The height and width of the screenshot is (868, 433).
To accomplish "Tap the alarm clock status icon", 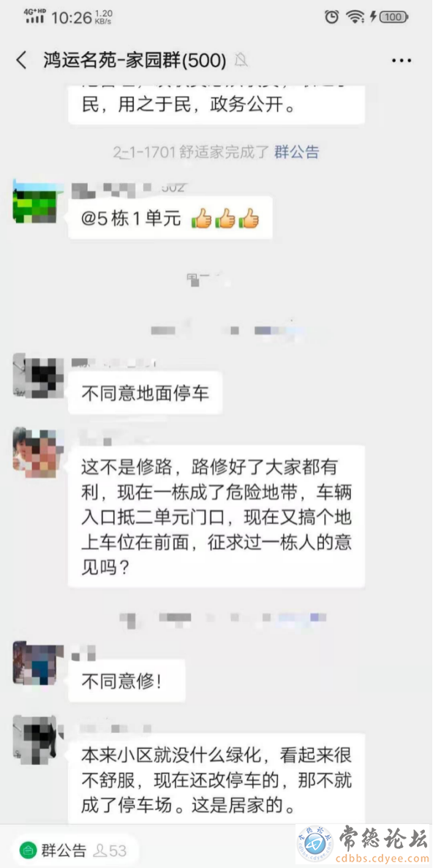I will (x=331, y=17).
